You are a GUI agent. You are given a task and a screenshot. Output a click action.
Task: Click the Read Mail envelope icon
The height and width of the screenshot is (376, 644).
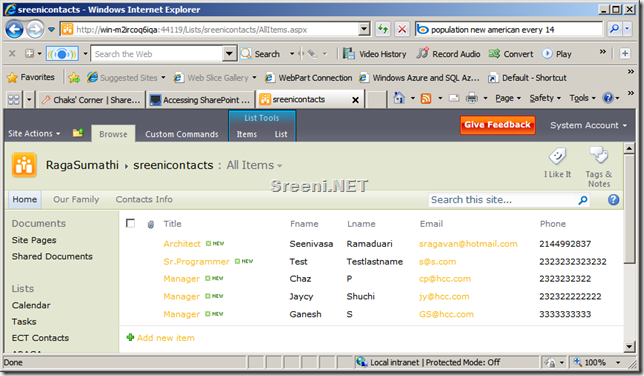click(454, 98)
